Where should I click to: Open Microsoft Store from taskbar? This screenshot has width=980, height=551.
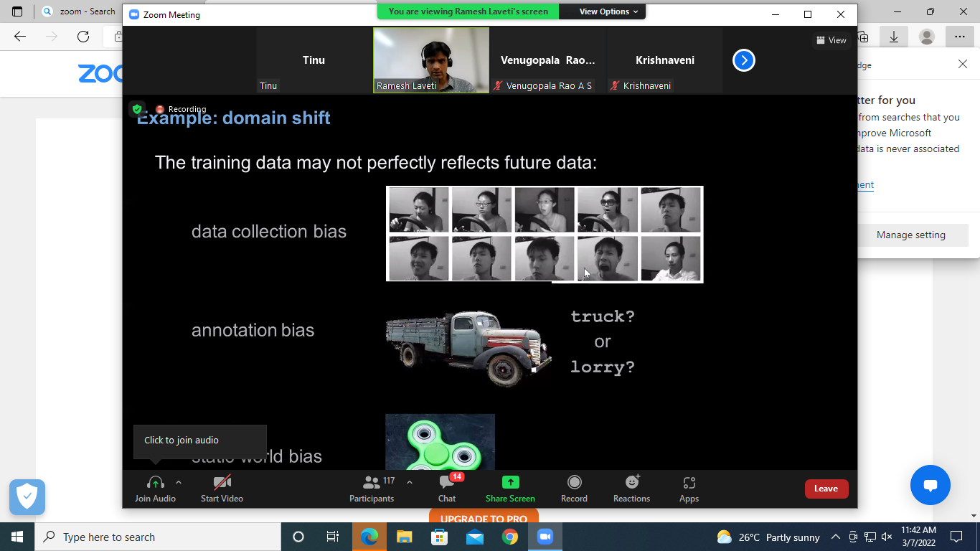coord(440,537)
